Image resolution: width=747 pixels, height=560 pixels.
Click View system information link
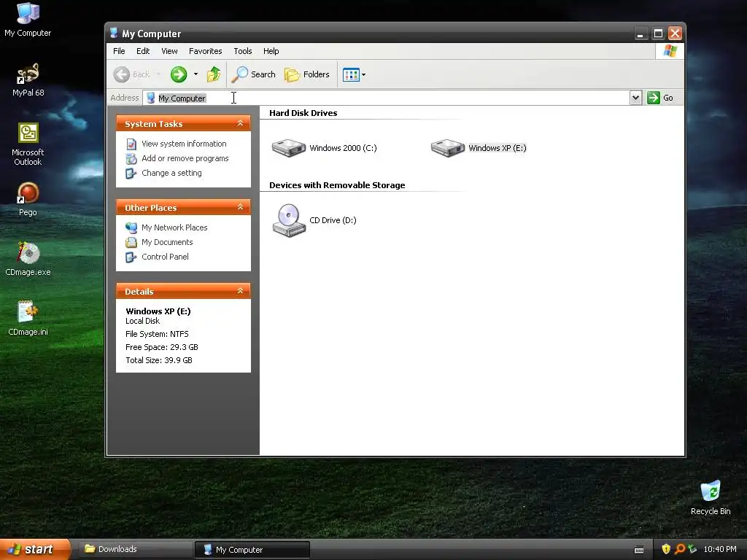pos(184,144)
